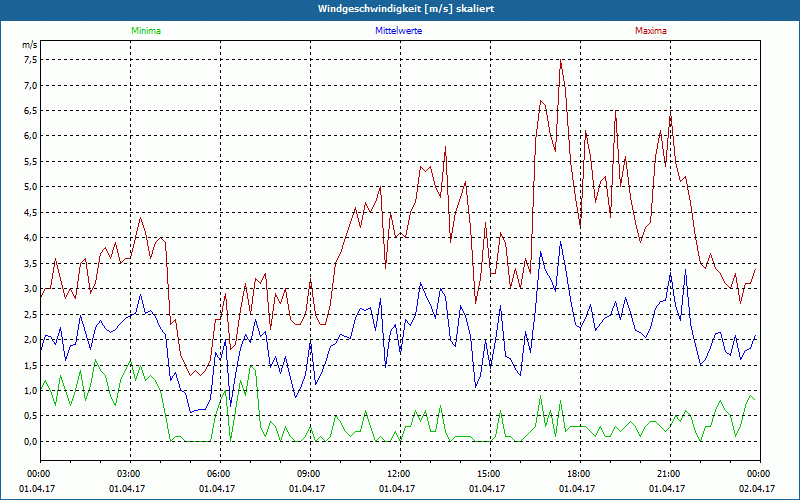800x500 pixels.
Task: Click the '06:00' time axis label
Action: pyautogui.click(x=220, y=474)
